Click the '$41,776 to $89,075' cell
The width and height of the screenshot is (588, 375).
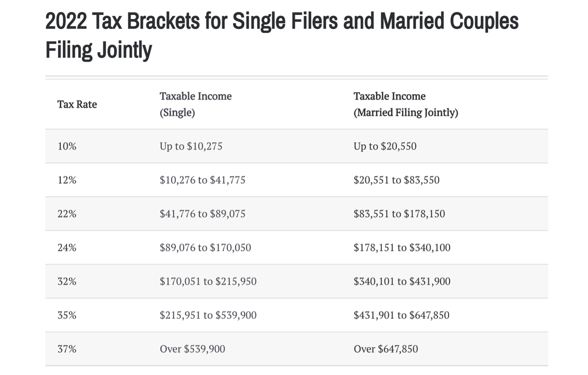click(x=202, y=214)
